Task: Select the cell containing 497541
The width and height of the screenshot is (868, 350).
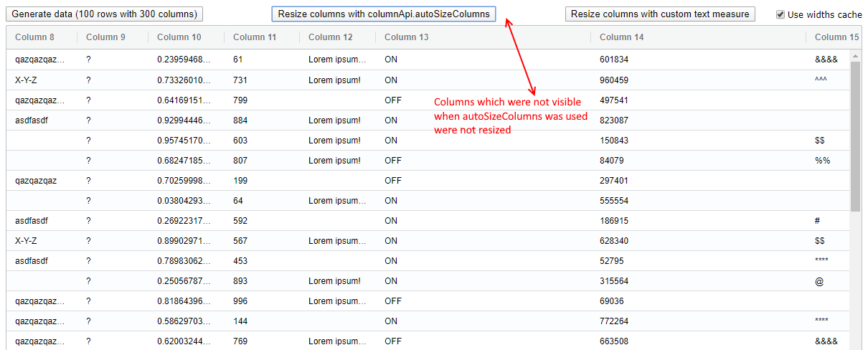Action: tap(614, 100)
